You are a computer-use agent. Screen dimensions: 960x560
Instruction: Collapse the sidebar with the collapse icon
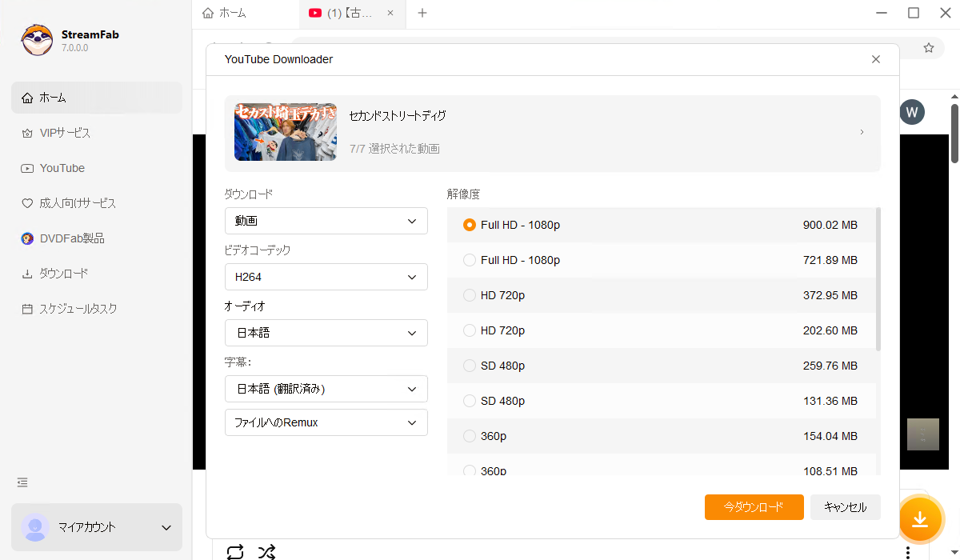22,482
